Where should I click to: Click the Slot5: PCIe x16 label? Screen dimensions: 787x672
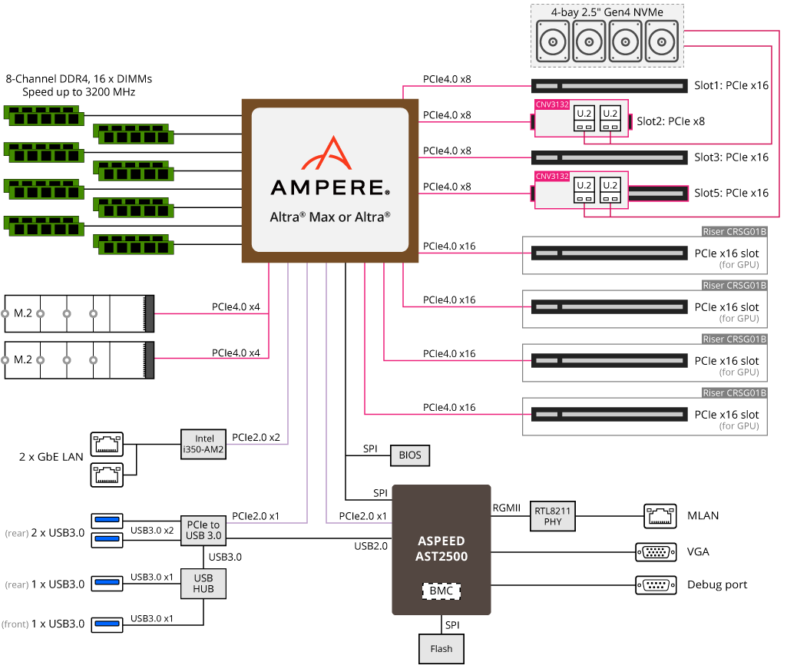731,194
